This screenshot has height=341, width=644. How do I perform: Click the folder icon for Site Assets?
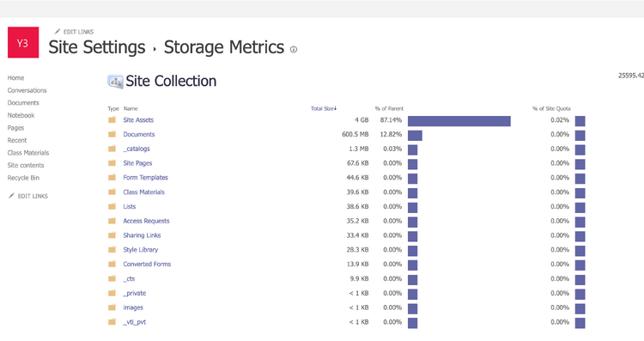pyautogui.click(x=112, y=120)
